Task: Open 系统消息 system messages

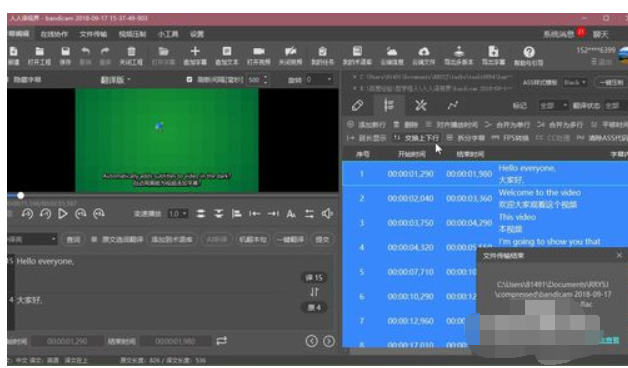Action: tap(559, 35)
